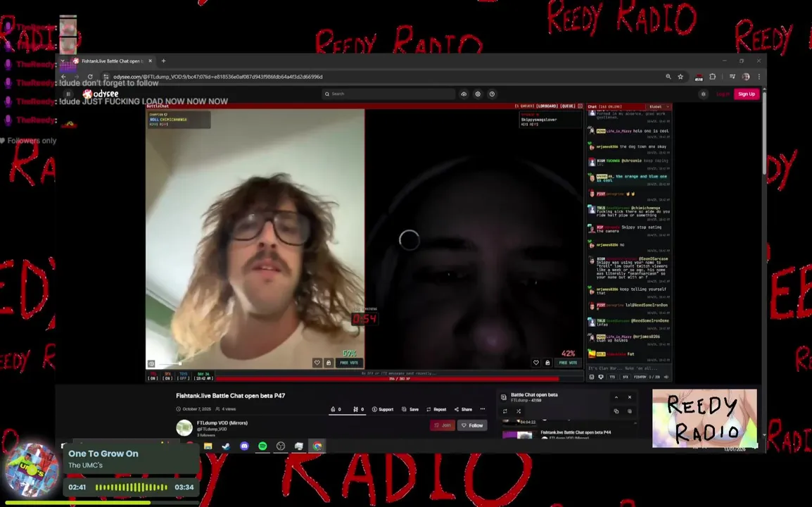This screenshot has height=507, width=812.
Task: Toggle the SFX button under chat input
Action: (625, 377)
